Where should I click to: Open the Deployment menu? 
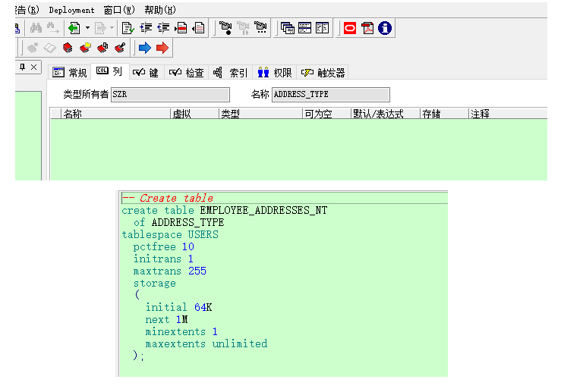click(x=71, y=10)
